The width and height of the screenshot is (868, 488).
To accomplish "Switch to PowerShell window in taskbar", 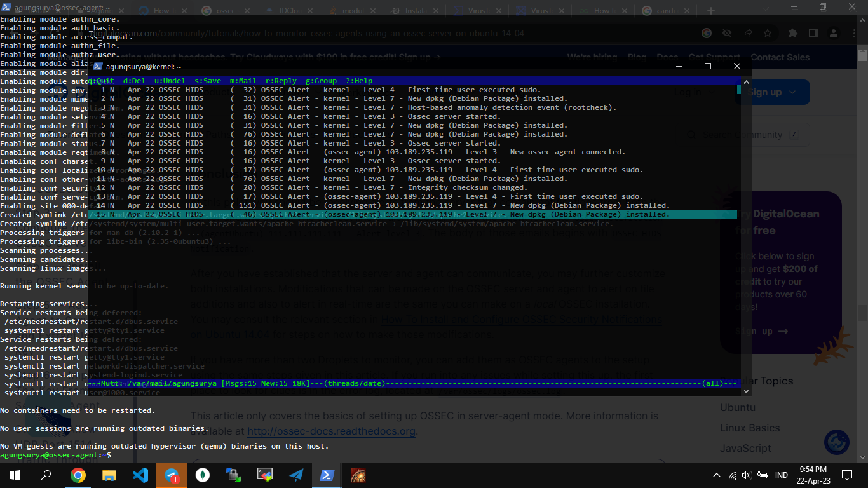I will tap(327, 475).
